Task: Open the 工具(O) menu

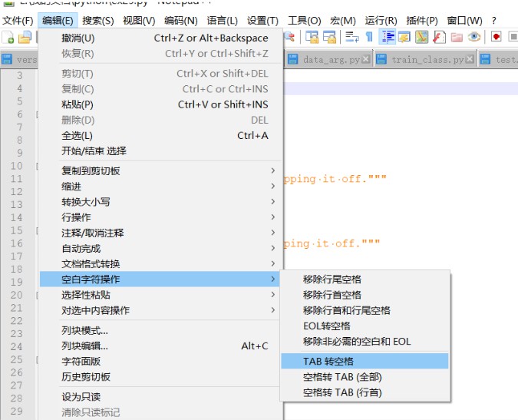Action: 304,21
